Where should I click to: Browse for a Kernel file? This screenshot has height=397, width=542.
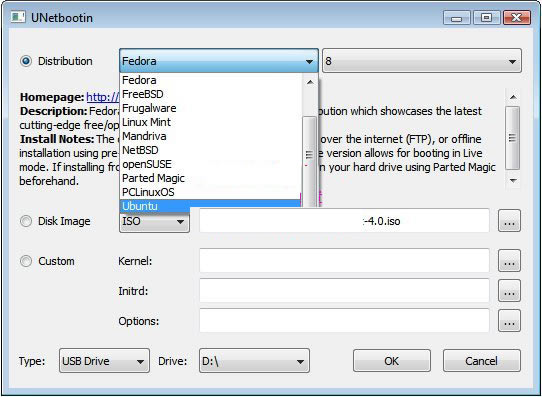point(509,261)
